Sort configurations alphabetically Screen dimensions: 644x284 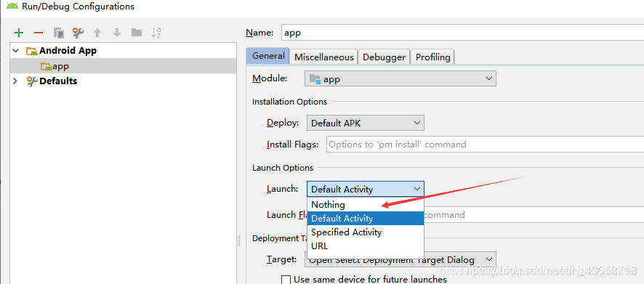(x=156, y=33)
